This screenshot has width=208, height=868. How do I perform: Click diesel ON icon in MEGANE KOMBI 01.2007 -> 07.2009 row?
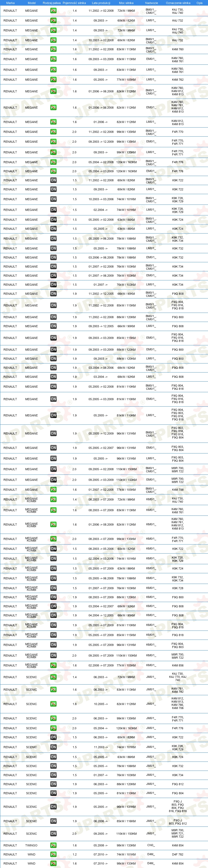(x=53, y=588)
